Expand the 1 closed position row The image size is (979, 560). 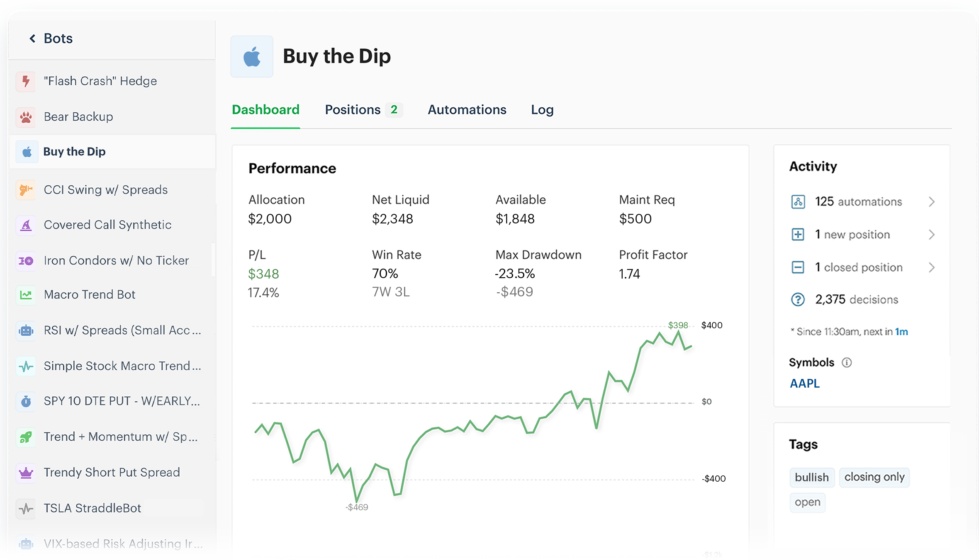pyautogui.click(x=932, y=267)
